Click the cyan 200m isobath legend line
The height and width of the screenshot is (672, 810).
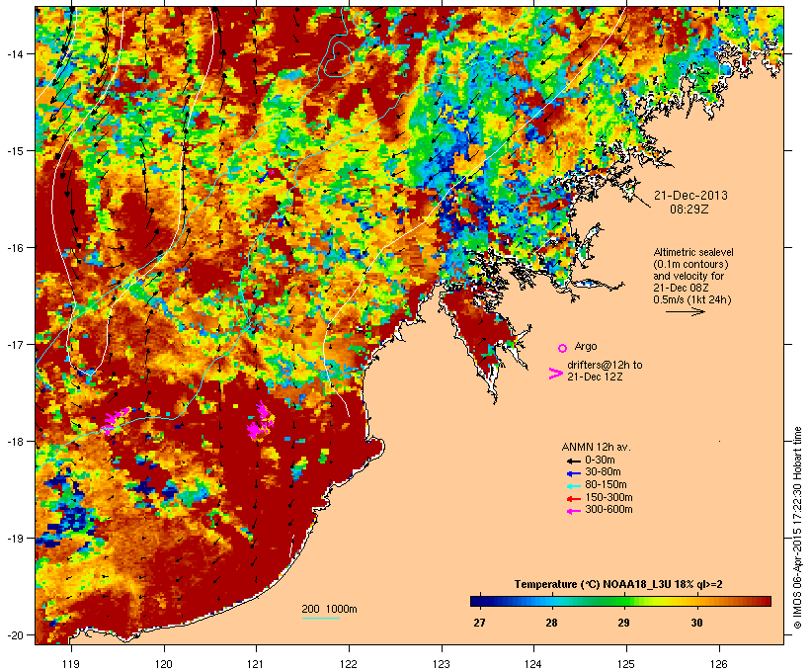click(321, 618)
